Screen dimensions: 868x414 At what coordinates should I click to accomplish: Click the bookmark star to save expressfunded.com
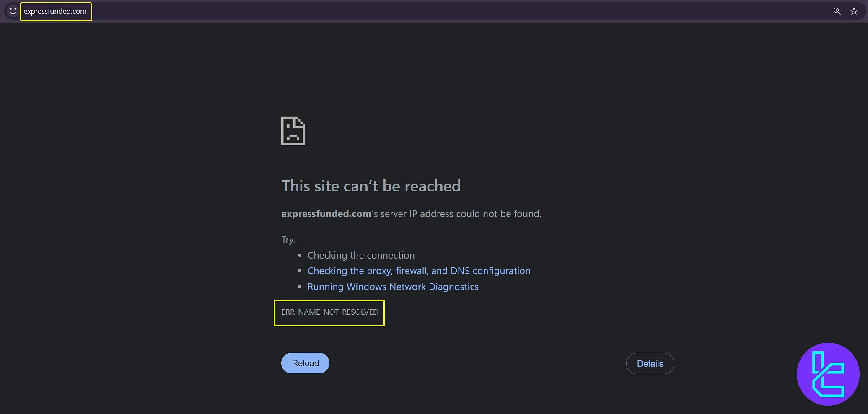tap(853, 11)
